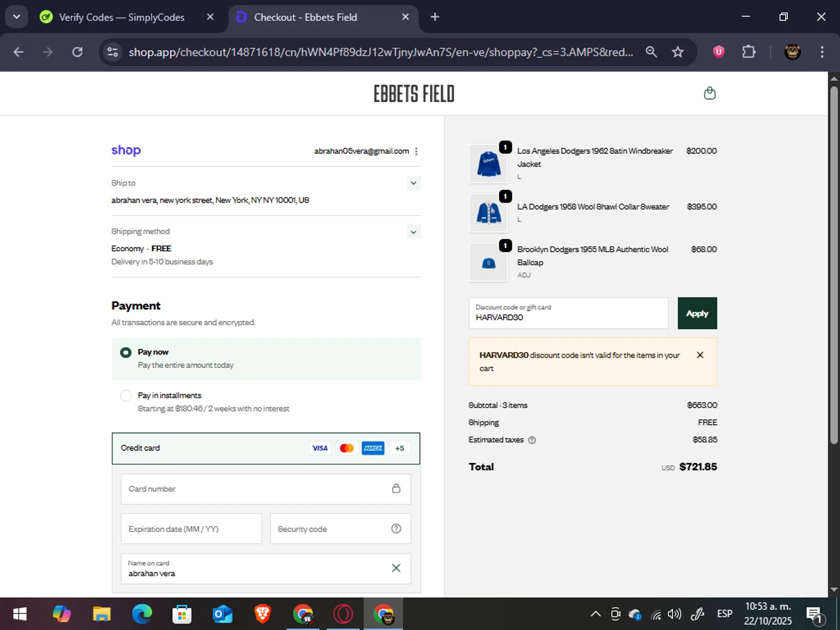Screen dimensions: 840x630
Task: Open the shopping bag cart icon
Action: tap(710, 93)
